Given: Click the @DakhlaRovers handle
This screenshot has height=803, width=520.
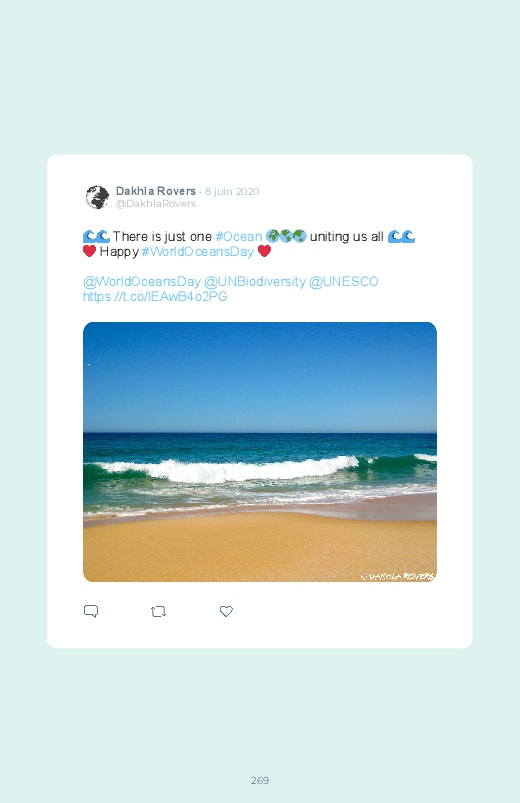Looking at the screenshot, I should tap(156, 204).
